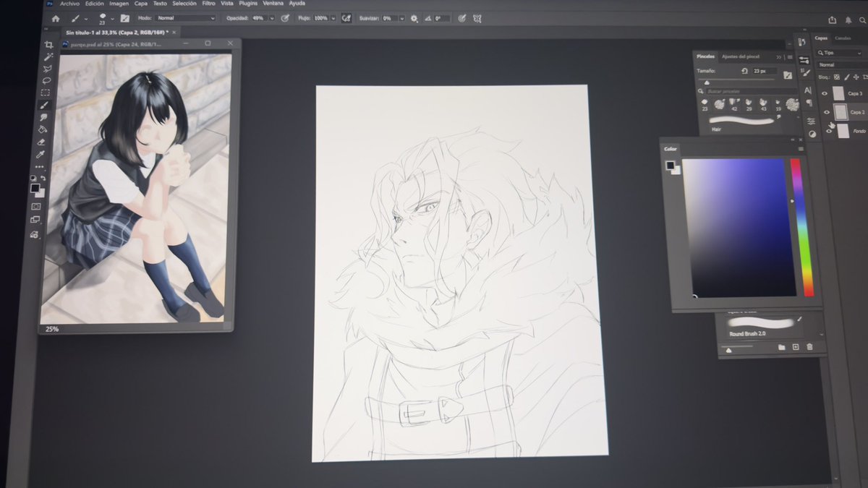Open the Archivo menu
This screenshot has width=868, height=488.
click(69, 4)
